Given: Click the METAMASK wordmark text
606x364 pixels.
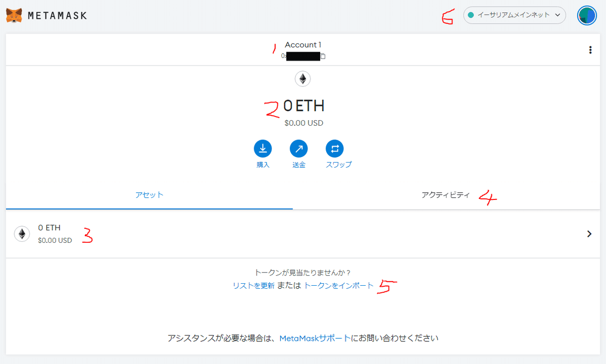Looking at the screenshot, I should [x=57, y=16].
